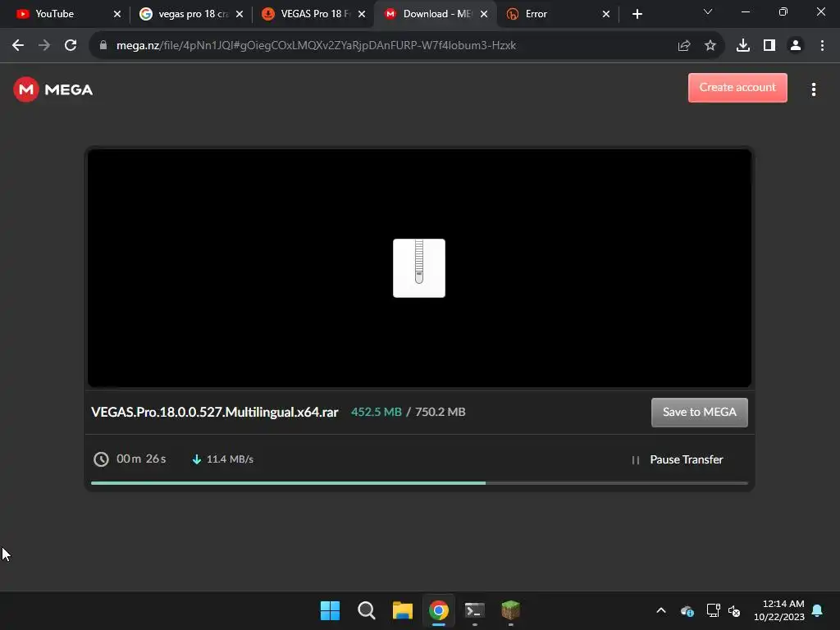
Task: Click the 750.2 MB total size text
Action: click(440, 412)
